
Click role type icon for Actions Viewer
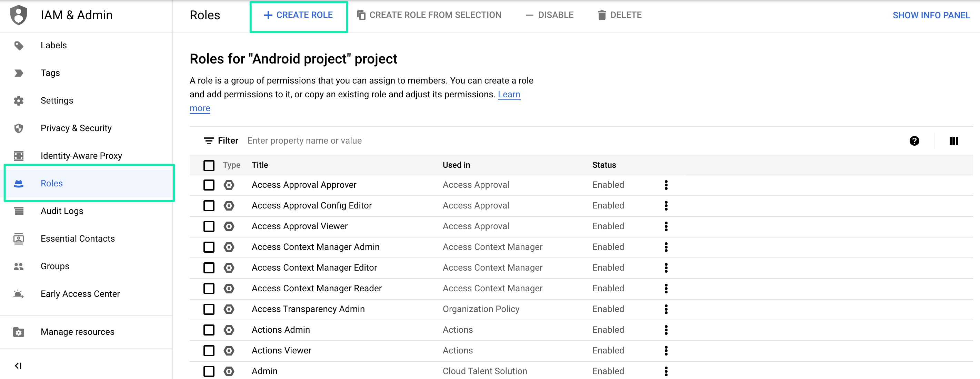(x=229, y=351)
